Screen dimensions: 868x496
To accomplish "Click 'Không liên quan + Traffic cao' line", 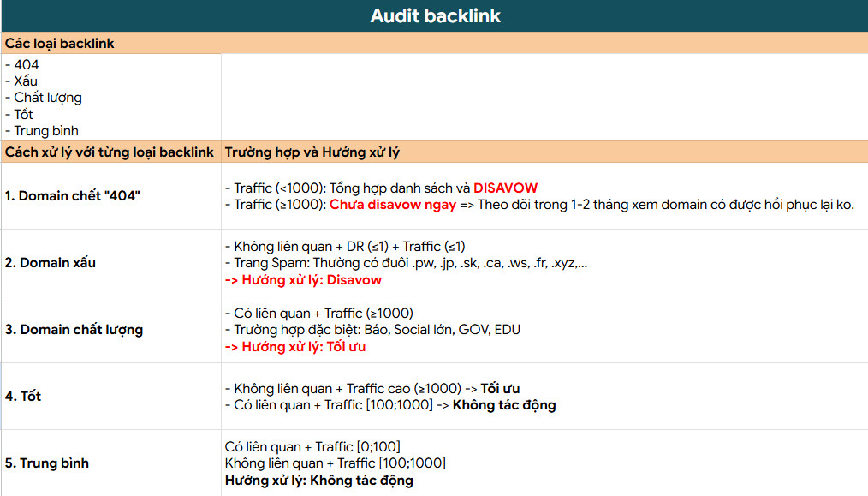I will click(x=372, y=388).
